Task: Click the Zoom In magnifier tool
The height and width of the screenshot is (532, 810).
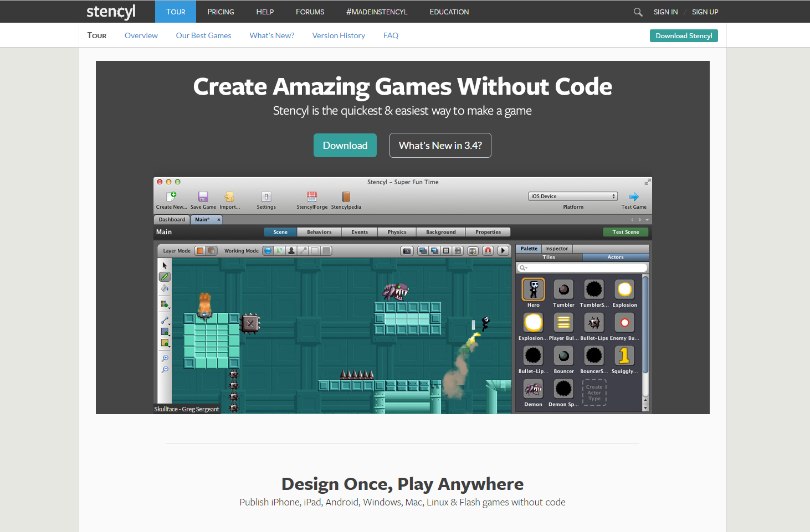Action: tap(165, 358)
